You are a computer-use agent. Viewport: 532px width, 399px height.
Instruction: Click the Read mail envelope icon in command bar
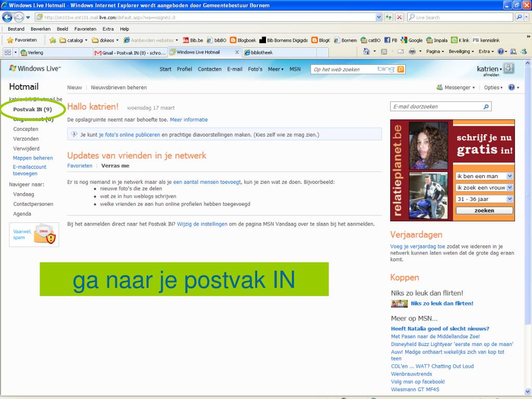pyautogui.click(x=401, y=51)
